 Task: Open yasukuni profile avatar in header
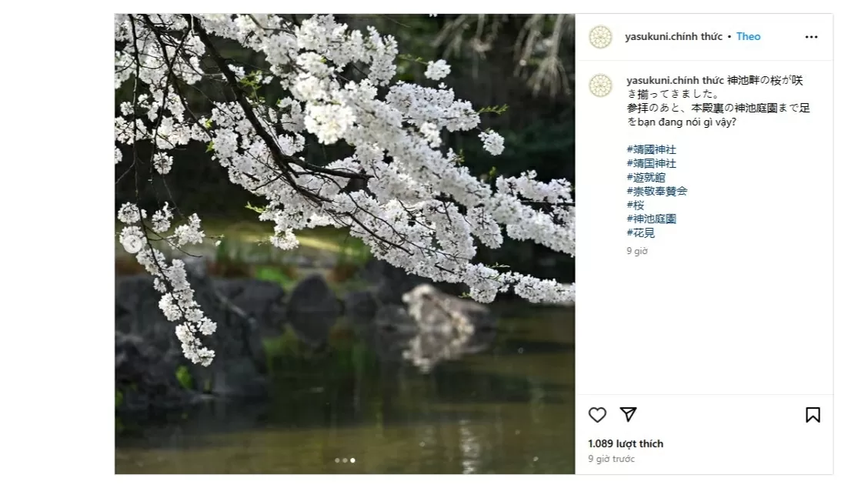(600, 37)
